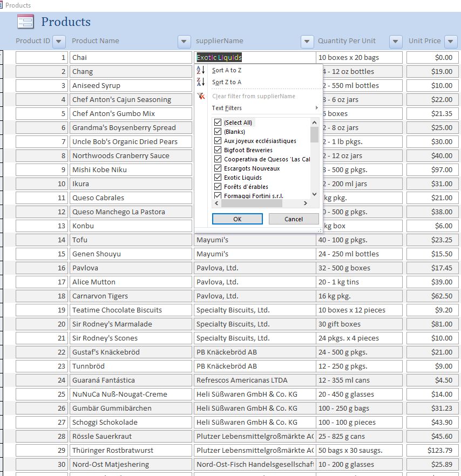Click the resize grip of the filter popup

[320, 231]
